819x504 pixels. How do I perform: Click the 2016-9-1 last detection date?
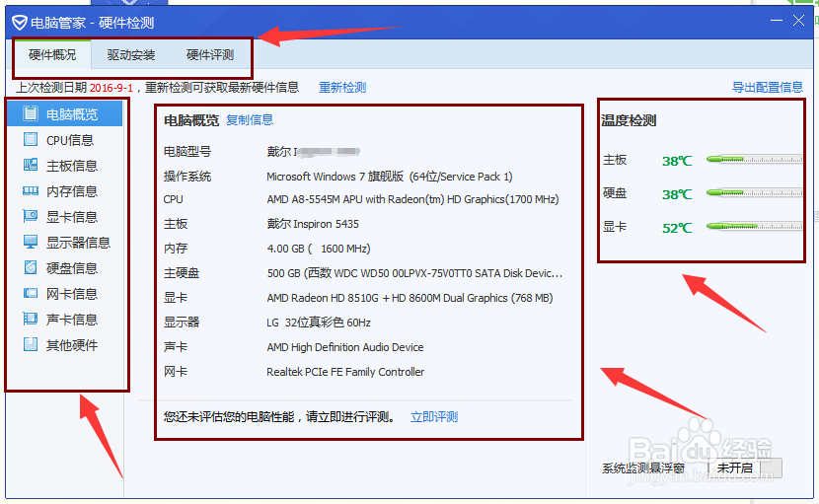(x=112, y=88)
